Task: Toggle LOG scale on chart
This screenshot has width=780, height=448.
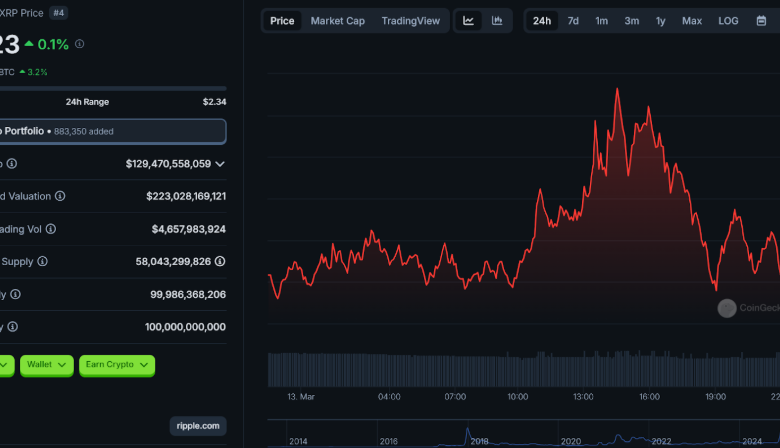Action: point(728,21)
